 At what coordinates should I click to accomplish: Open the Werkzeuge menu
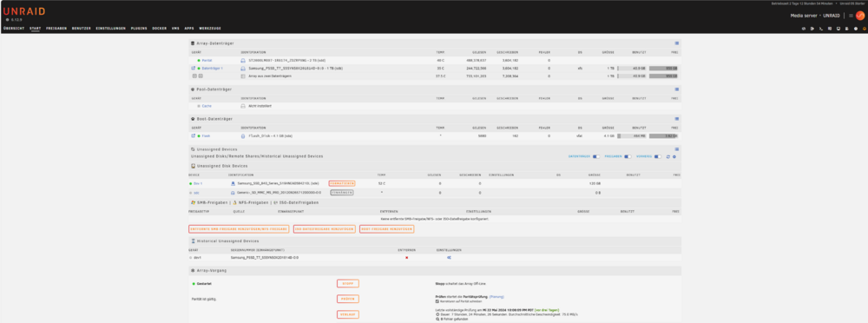[210, 29]
